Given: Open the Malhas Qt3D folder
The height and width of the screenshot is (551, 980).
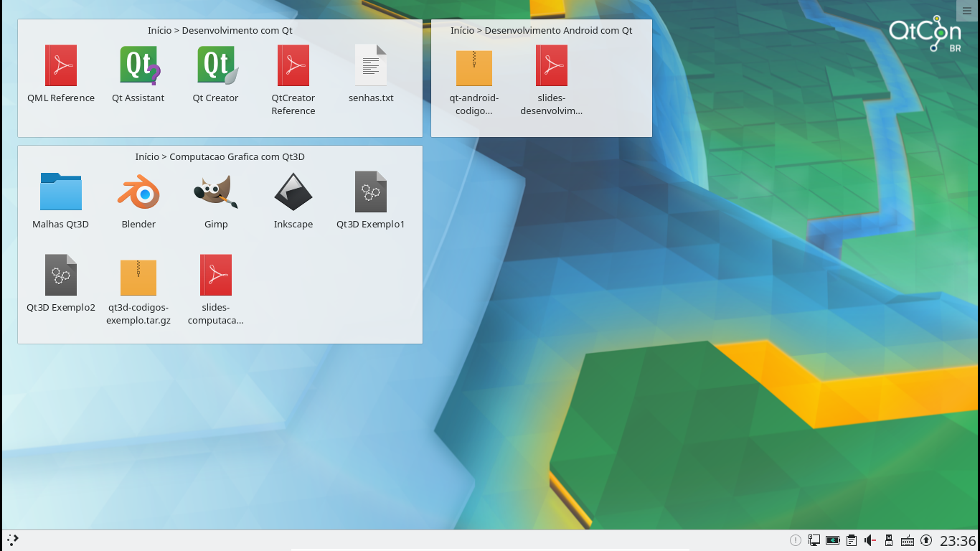Looking at the screenshot, I should (x=60, y=192).
